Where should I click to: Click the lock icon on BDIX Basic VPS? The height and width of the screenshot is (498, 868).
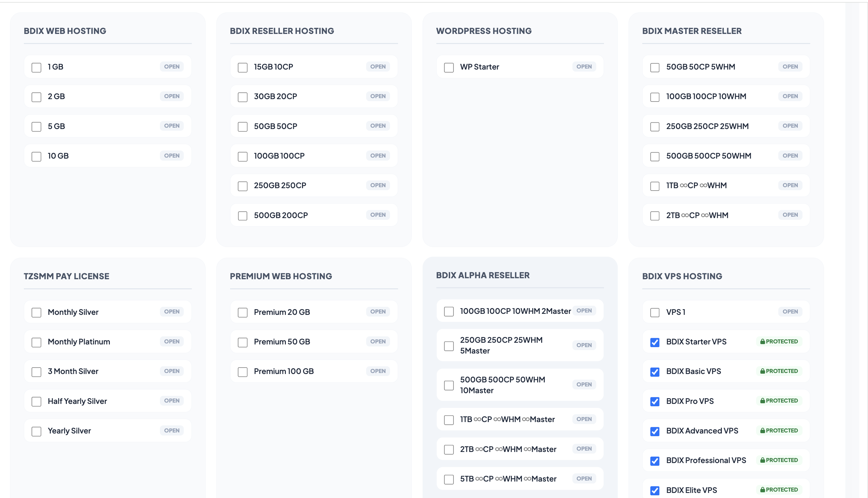(x=763, y=371)
